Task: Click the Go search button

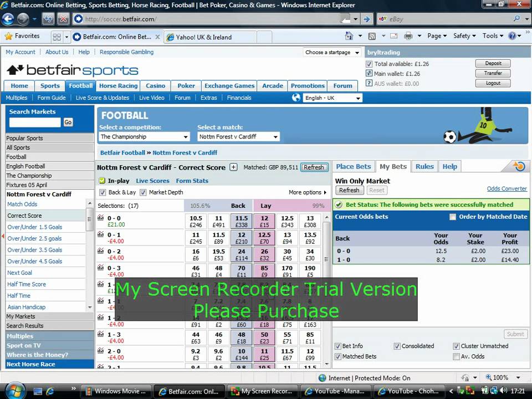Action: pos(68,122)
